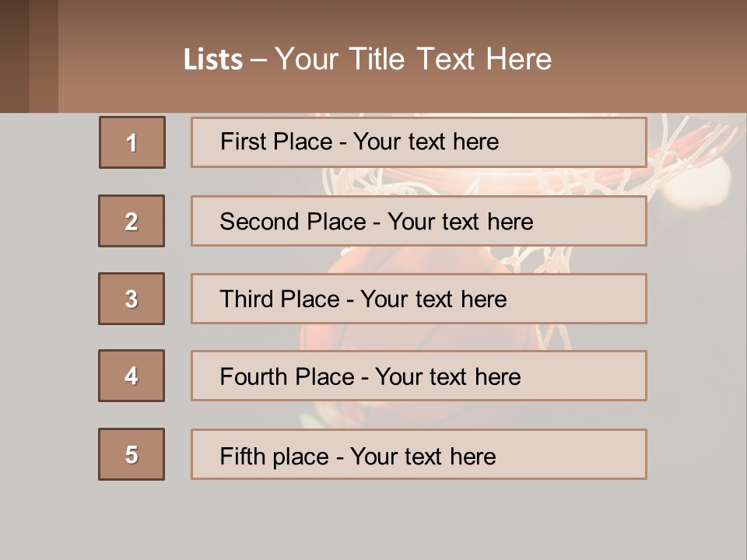Click the number 1 box
This screenshot has width=747, height=560.
coord(132,142)
